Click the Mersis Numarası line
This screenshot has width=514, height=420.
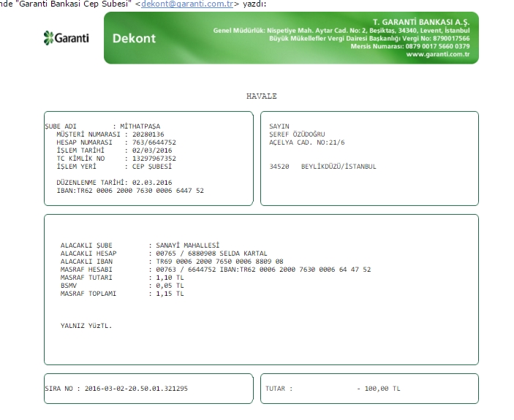tap(409, 46)
